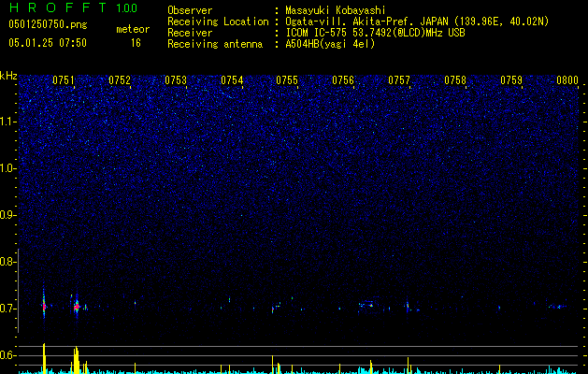Click the 0800 time marker
The height and width of the screenshot is (374, 588).
(567, 80)
